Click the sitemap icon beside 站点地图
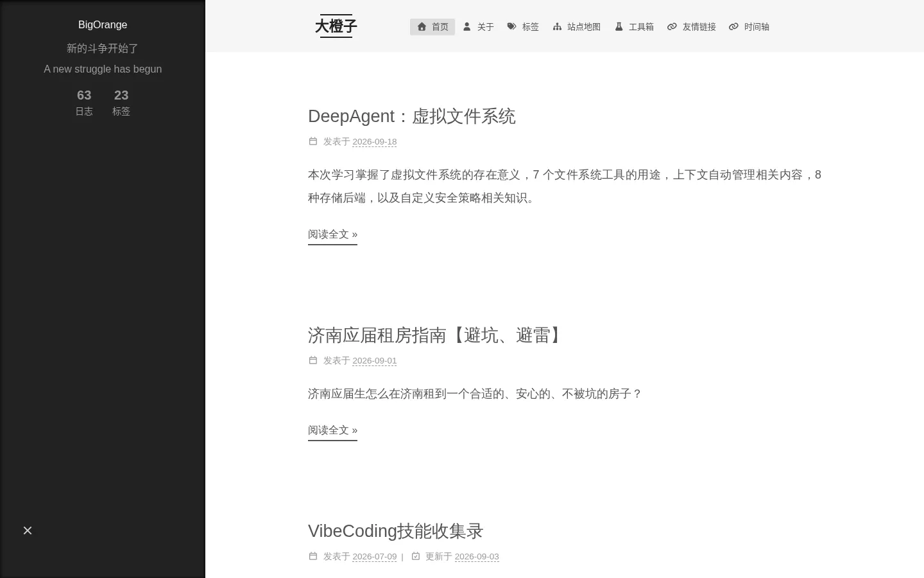Image resolution: width=924 pixels, height=578 pixels. pyautogui.click(x=557, y=26)
